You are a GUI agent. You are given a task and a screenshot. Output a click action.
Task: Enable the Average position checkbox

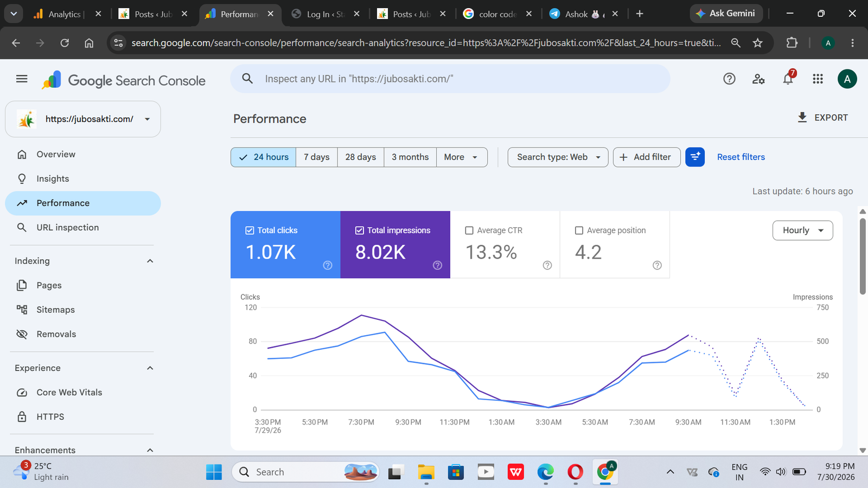pos(579,230)
